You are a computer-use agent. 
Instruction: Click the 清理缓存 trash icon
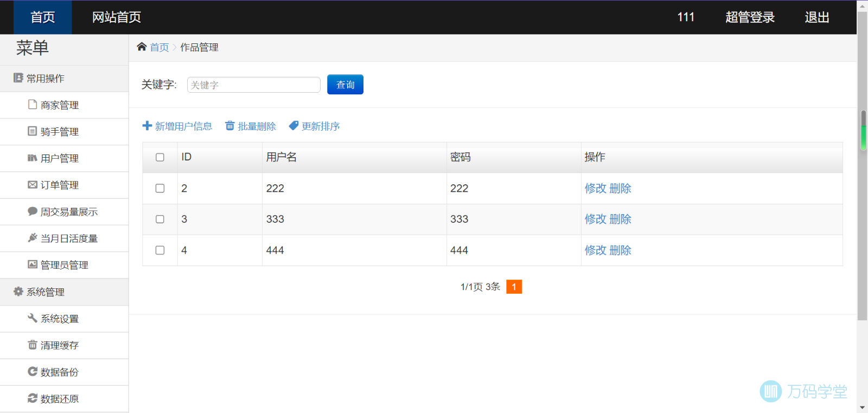click(x=33, y=344)
